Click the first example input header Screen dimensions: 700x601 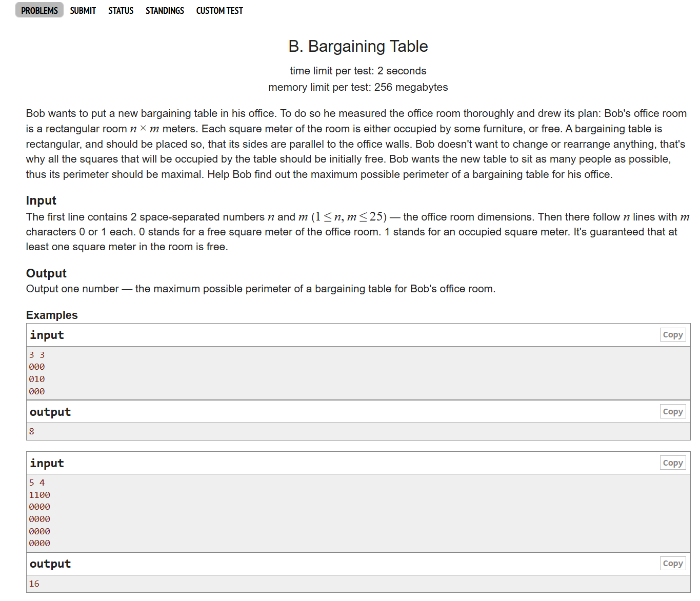click(358, 335)
